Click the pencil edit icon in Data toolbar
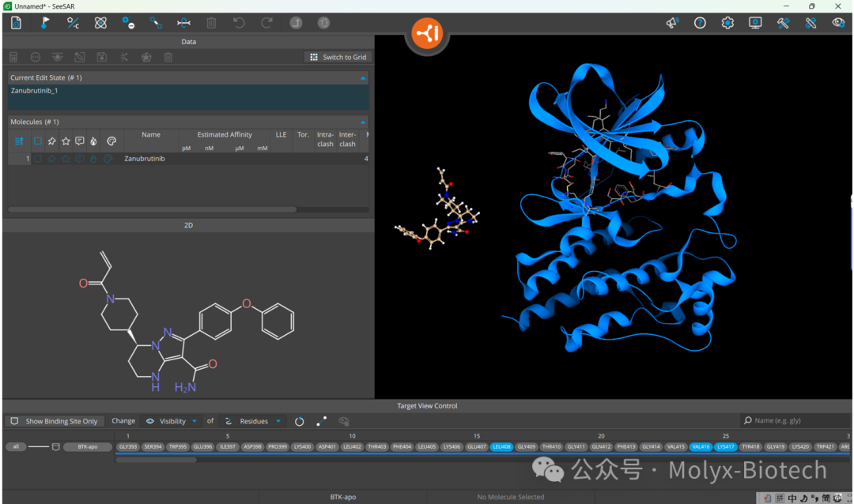Image resolution: width=854 pixels, height=504 pixels. pos(80,57)
